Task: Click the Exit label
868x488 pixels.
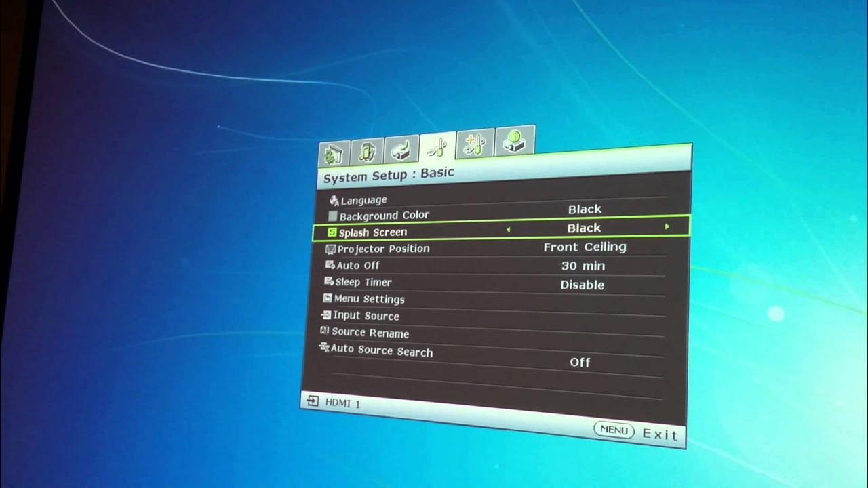Action: click(x=660, y=434)
